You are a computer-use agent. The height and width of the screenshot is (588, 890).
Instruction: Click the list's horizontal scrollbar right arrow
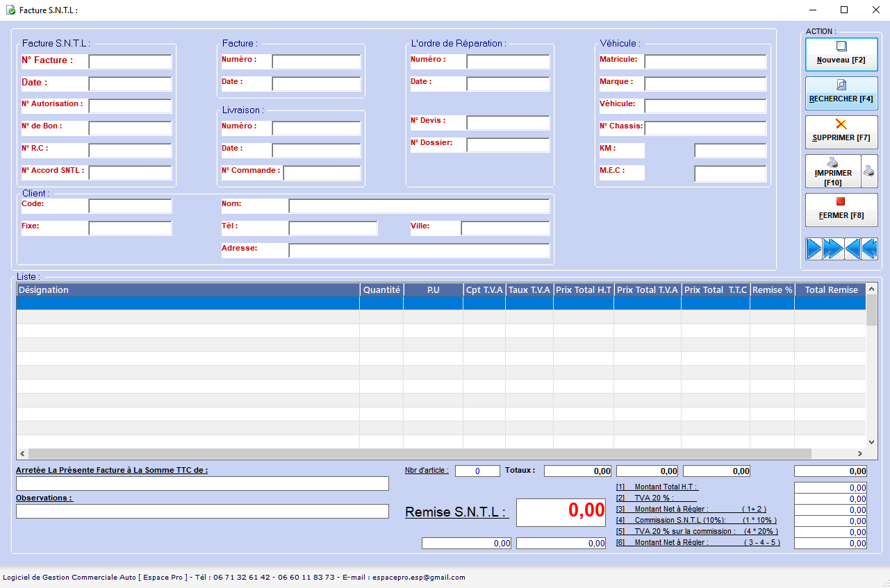(860, 453)
